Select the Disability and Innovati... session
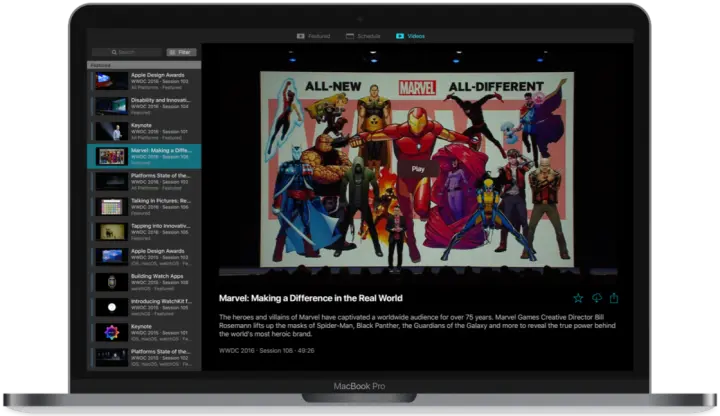Screen dimensions: 720x416 [x=144, y=106]
